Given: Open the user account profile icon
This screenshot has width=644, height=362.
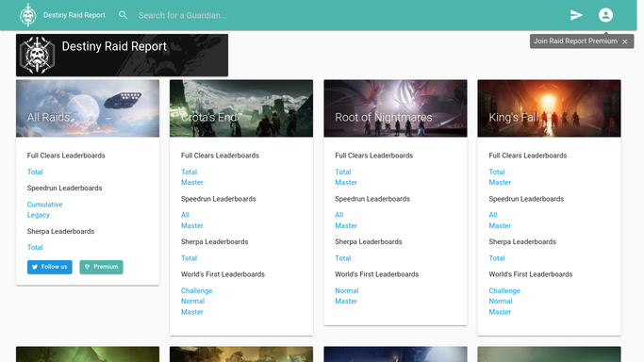Looking at the screenshot, I should click(605, 15).
